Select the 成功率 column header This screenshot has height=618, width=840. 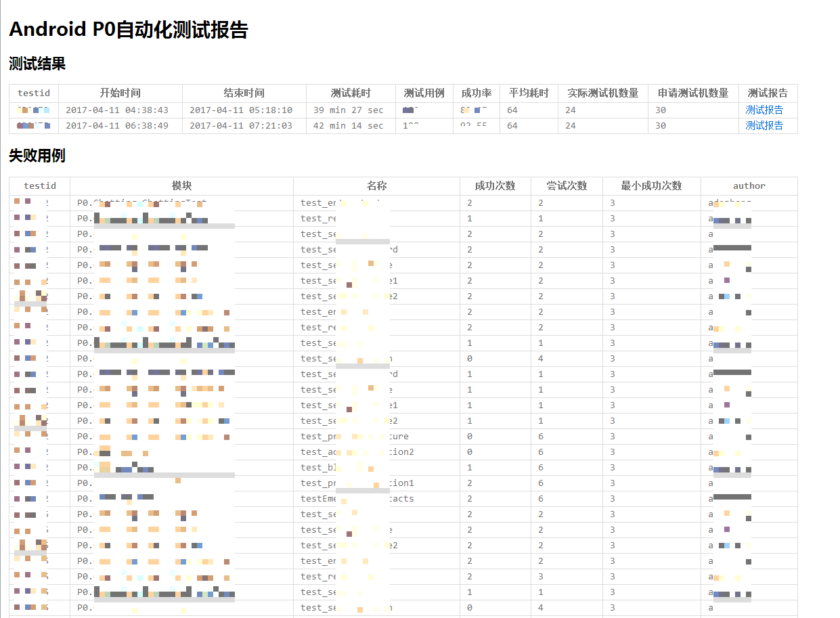(476, 93)
